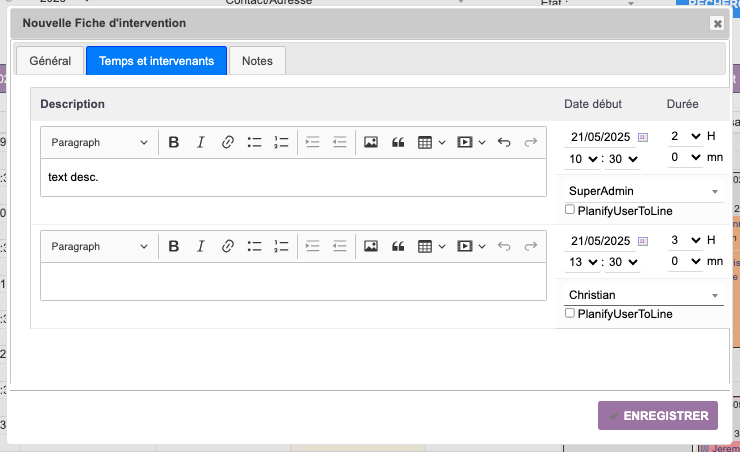Click Italic icon in first description editor

point(200,143)
